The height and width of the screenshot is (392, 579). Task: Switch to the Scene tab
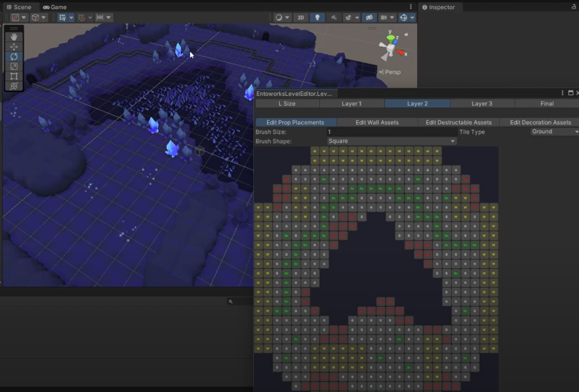pyautogui.click(x=19, y=7)
